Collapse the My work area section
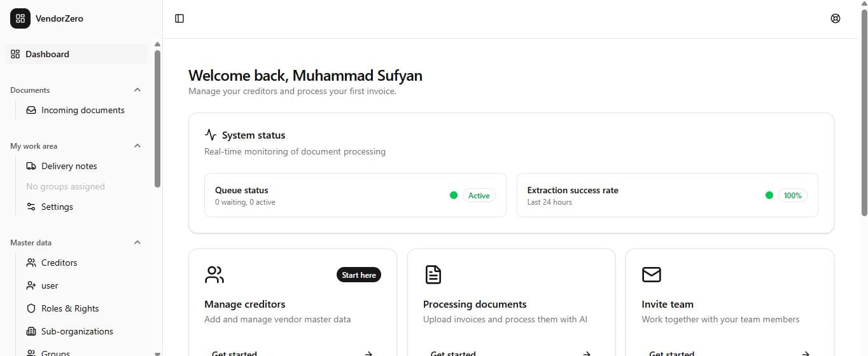 click(x=137, y=146)
